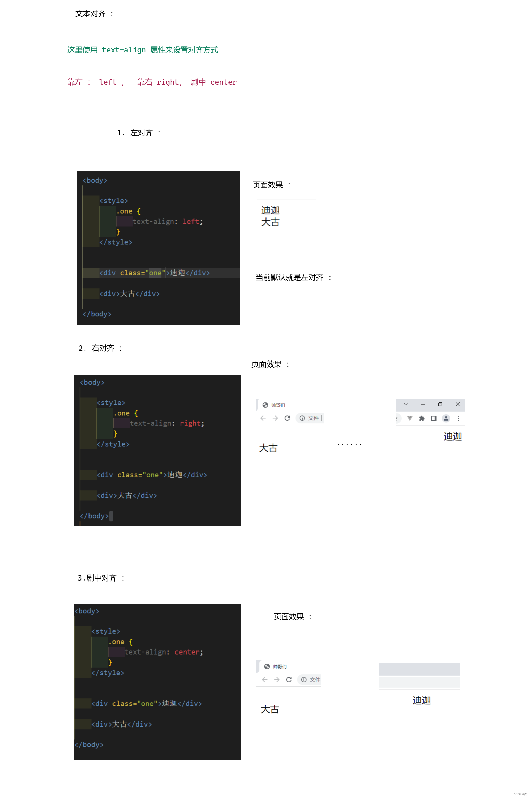This screenshot has height=798, width=532.
Task: Open the three-dot browser menu
Action: pos(458,418)
